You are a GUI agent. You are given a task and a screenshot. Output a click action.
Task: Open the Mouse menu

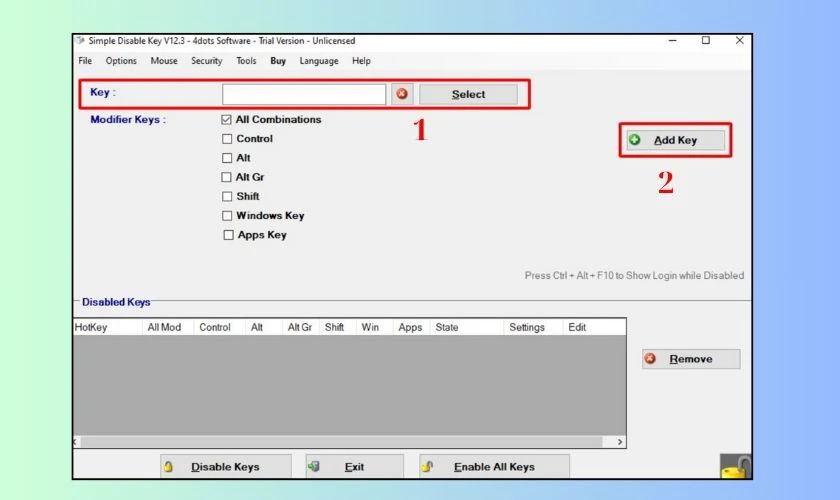point(164,61)
